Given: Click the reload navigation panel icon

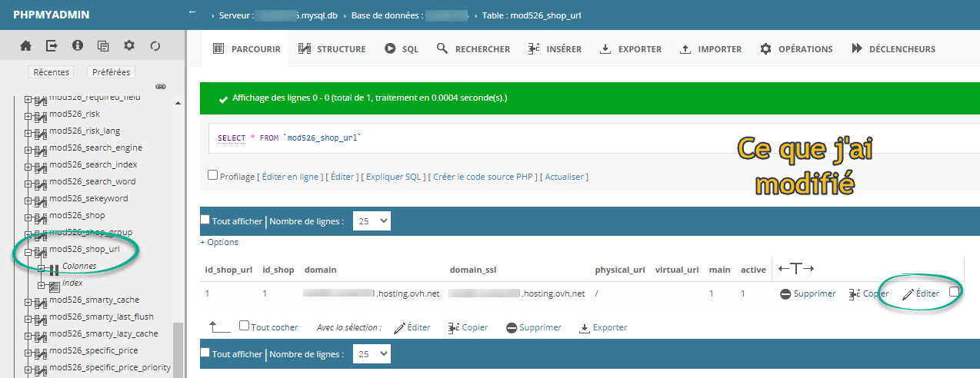Looking at the screenshot, I should pos(155,46).
